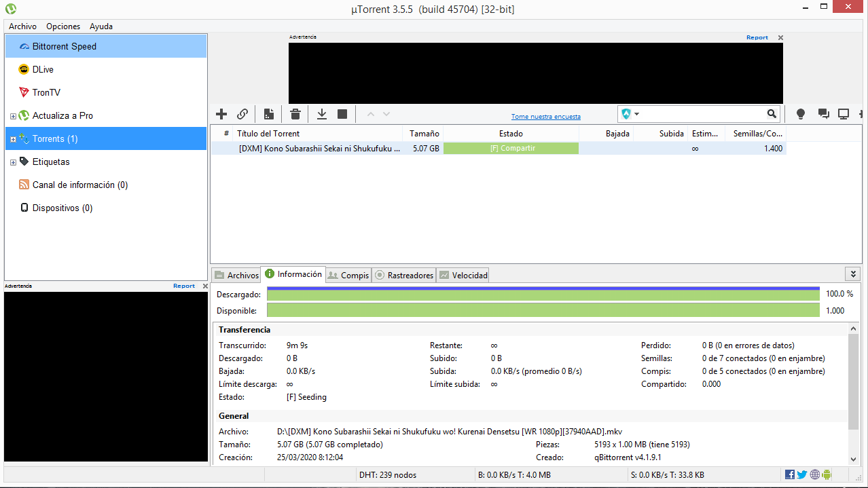
Task: Open Canal de información (0)
Action: tap(105, 185)
